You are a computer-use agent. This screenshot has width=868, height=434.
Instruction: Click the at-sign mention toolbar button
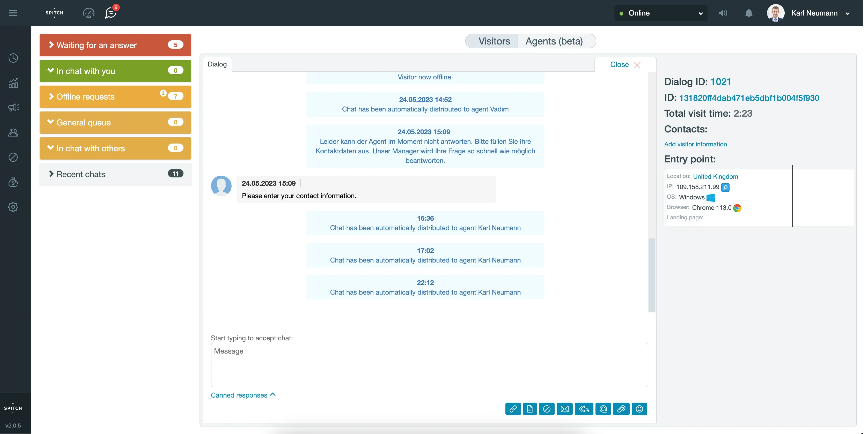point(603,409)
